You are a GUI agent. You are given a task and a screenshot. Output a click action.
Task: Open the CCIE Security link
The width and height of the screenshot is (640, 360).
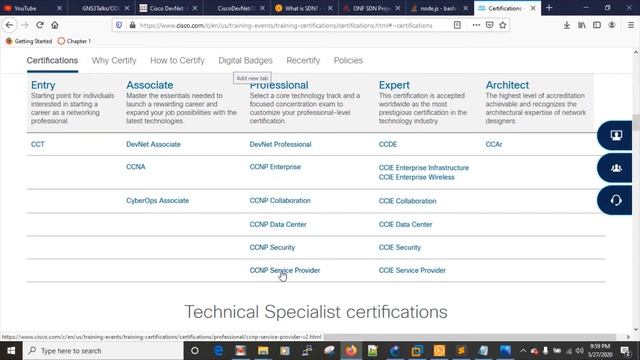tap(400, 247)
